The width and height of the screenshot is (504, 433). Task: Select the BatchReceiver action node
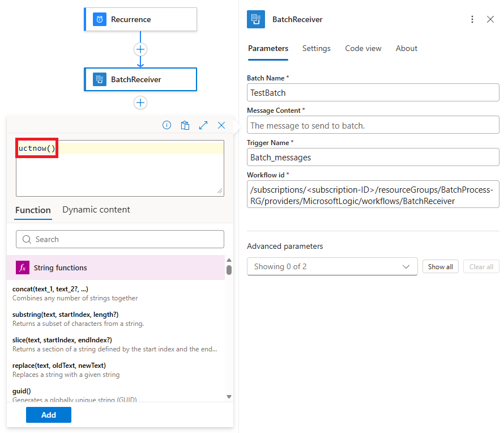click(x=140, y=79)
